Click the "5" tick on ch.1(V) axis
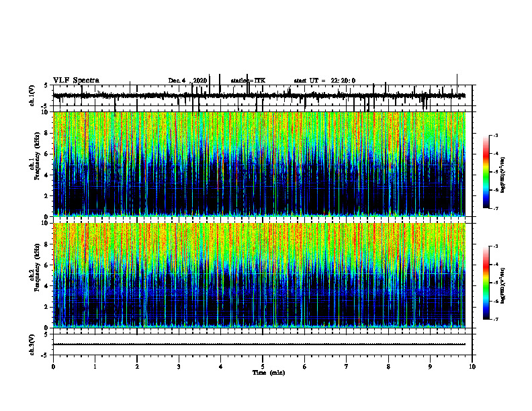The height and width of the screenshot is (411, 532). click(x=46, y=86)
